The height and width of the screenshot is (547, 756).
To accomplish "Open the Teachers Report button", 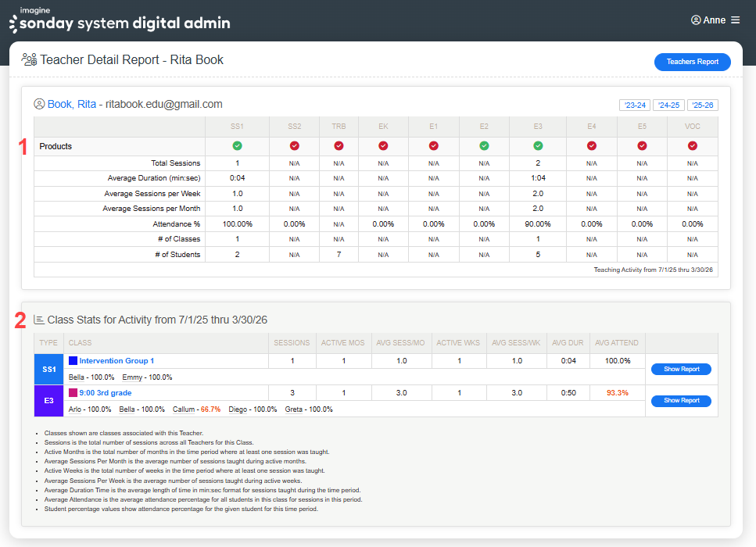I will (692, 62).
